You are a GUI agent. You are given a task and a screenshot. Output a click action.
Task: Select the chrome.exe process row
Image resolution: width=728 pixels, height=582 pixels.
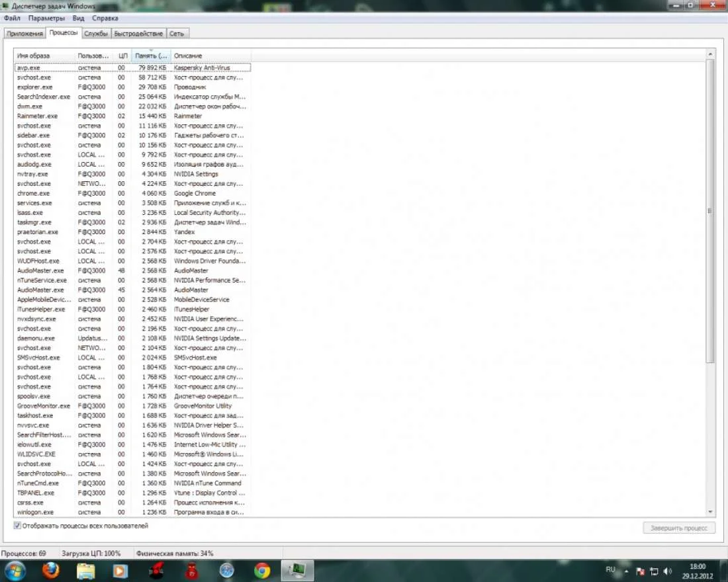pyautogui.click(x=132, y=194)
